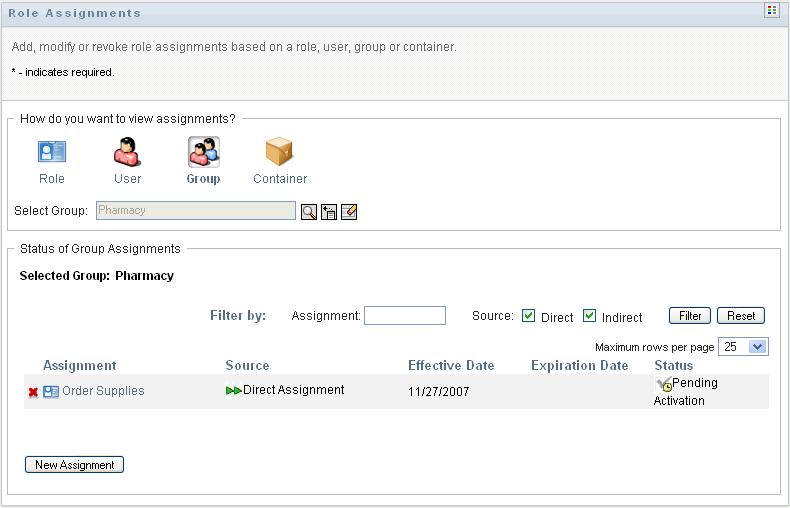Click the Filter button
790x508 pixels.
pyautogui.click(x=689, y=316)
